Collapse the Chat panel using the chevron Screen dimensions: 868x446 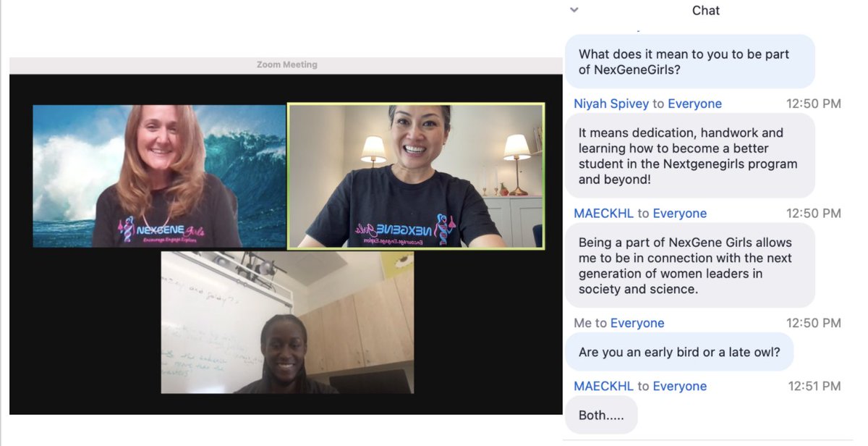574,10
